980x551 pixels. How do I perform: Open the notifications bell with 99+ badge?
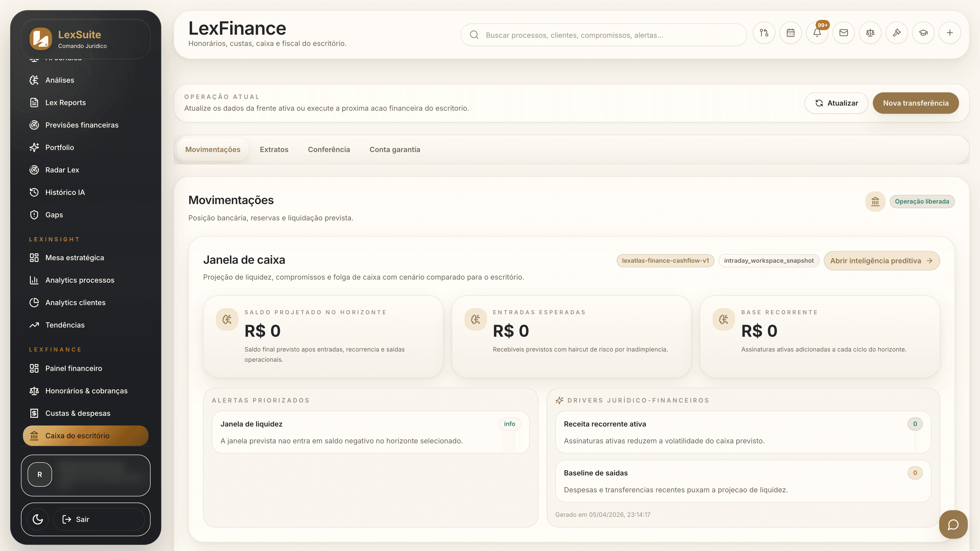point(817,33)
